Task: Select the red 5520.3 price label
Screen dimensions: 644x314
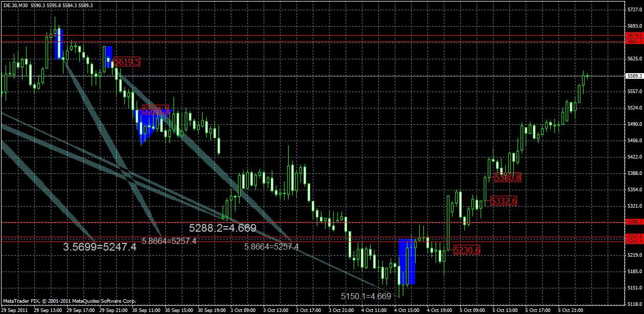Action: pyautogui.click(x=155, y=109)
